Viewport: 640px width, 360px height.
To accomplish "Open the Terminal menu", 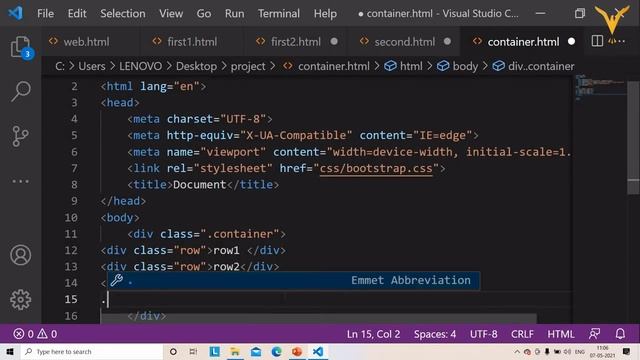I will pos(279,13).
